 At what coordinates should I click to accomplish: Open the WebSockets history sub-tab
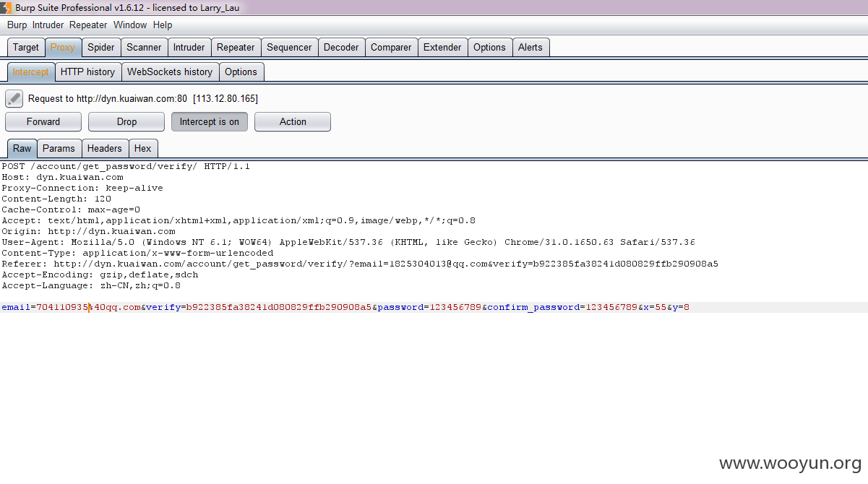click(x=170, y=72)
